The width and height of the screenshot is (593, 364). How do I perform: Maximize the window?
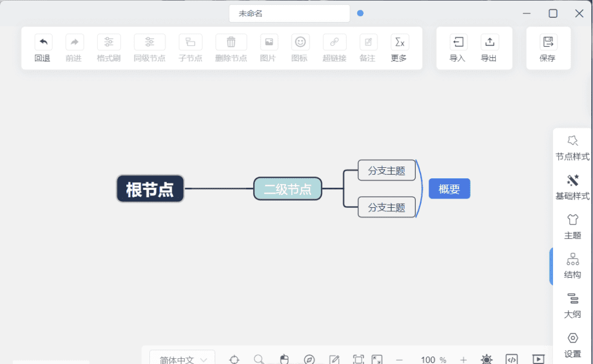553,14
